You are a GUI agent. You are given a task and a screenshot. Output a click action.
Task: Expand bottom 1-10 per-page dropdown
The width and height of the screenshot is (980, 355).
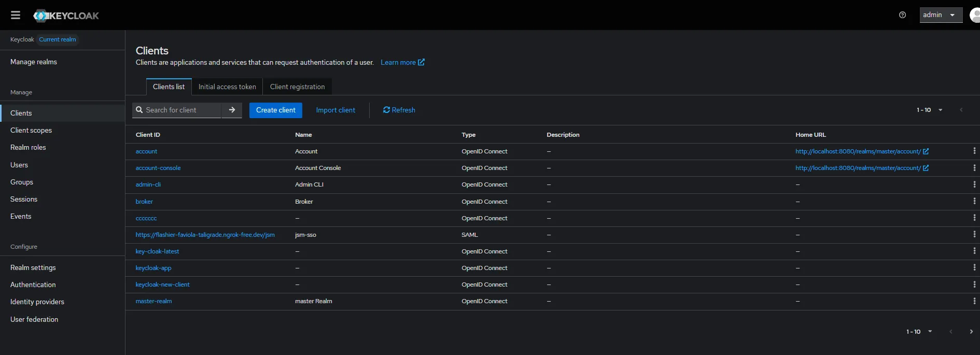[x=919, y=332]
